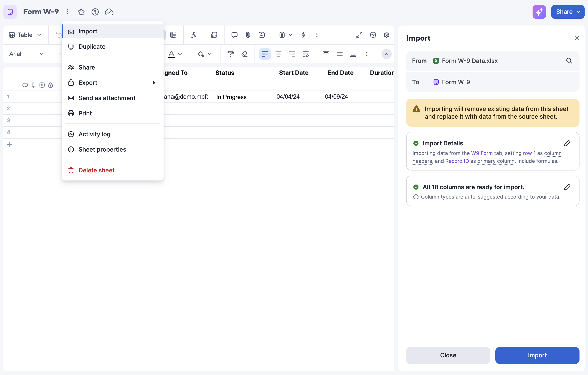Click the undo arrow in toolbar
Screen dimensions: 588x375
(58, 35)
